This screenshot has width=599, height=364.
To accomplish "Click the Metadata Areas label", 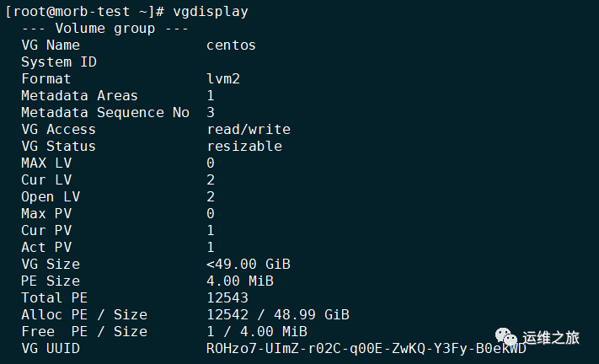I will click(x=79, y=96).
